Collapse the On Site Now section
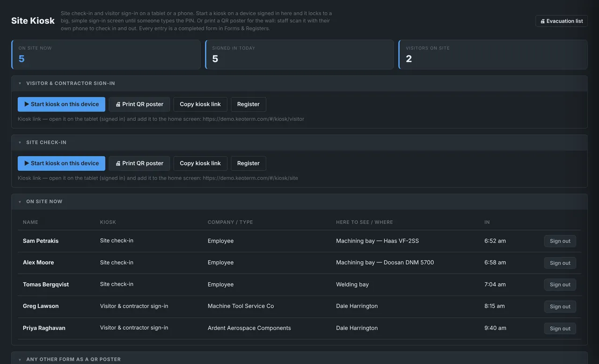This screenshot has height=364, width=599. coord(20,202)
